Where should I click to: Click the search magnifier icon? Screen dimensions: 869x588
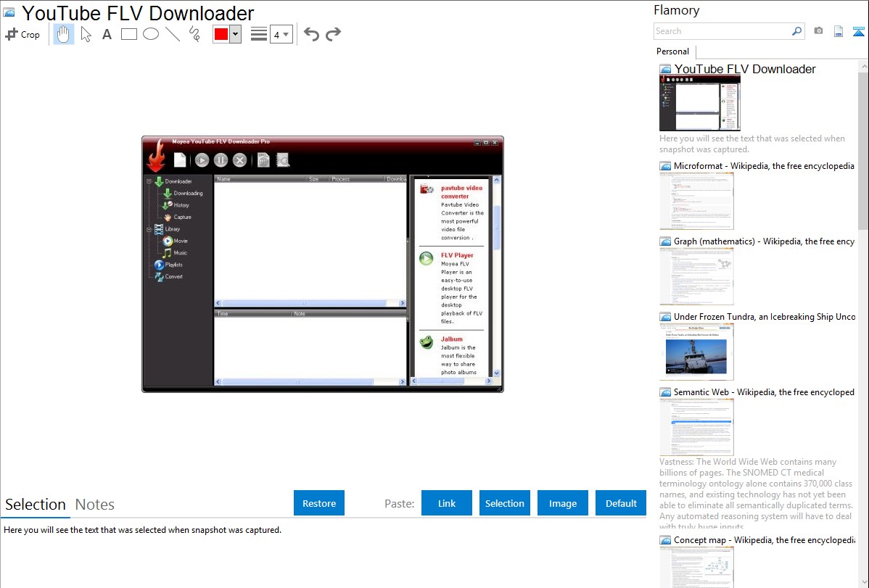pos(797,31)
